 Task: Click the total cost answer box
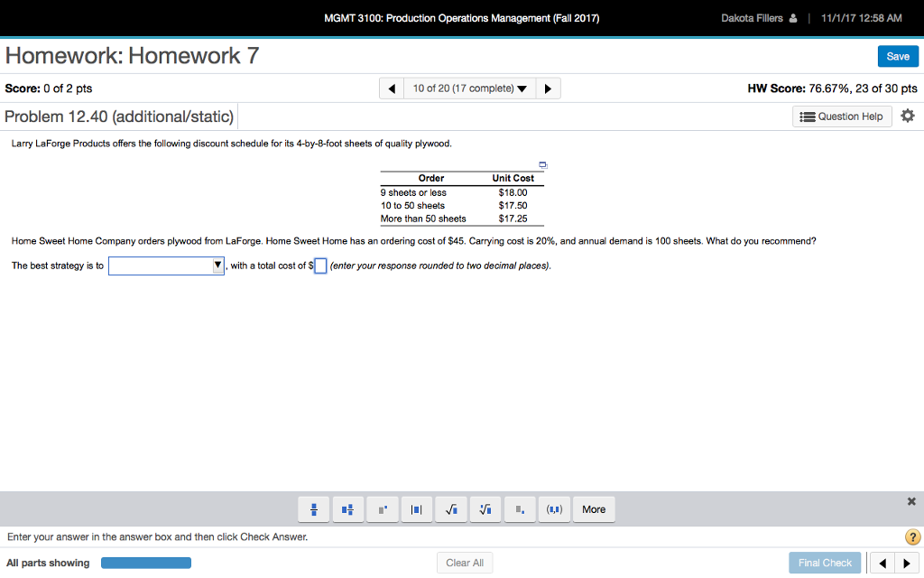320,265
